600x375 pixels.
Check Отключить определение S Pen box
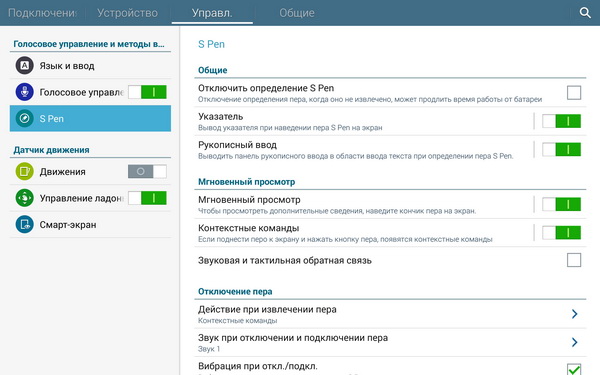click(x=574, y=93)
